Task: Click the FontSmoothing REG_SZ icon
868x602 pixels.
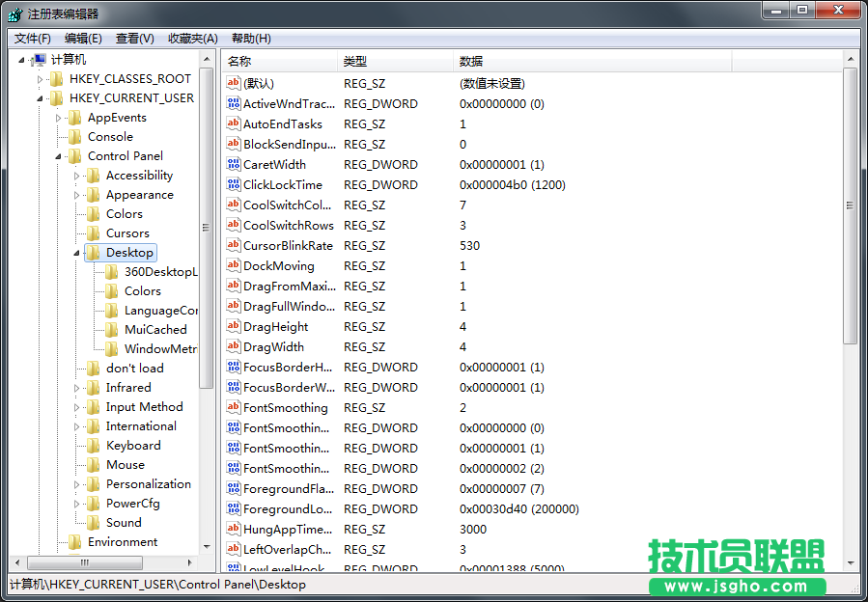Action: 232,407
